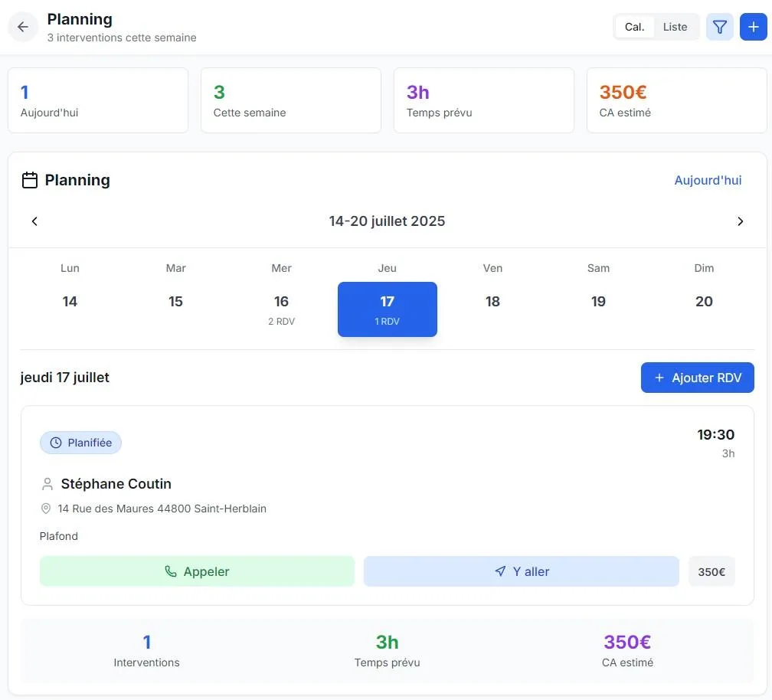Image resolution: width=772 pixels, height=700 pixels.
Task: Jump to Aujourd'hui link
Action: click(708, 180)
